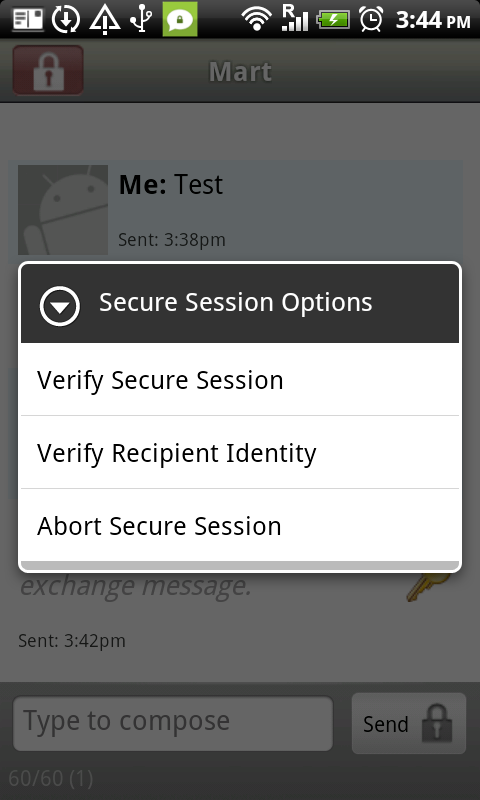Open the green message notification icon
The image size is (480, 800).
tap(180, 19)
